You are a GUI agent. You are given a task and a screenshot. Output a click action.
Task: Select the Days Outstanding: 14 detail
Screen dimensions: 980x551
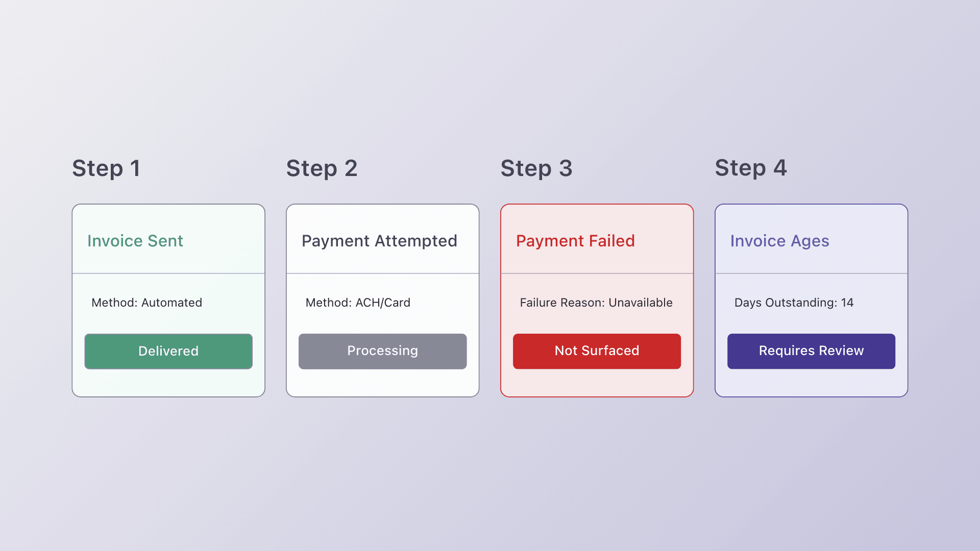click(794, 303)
